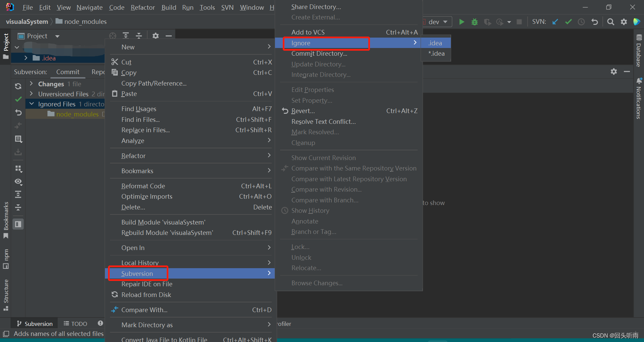Toggle the Bookmarks tool window stripe

(6, 220)
